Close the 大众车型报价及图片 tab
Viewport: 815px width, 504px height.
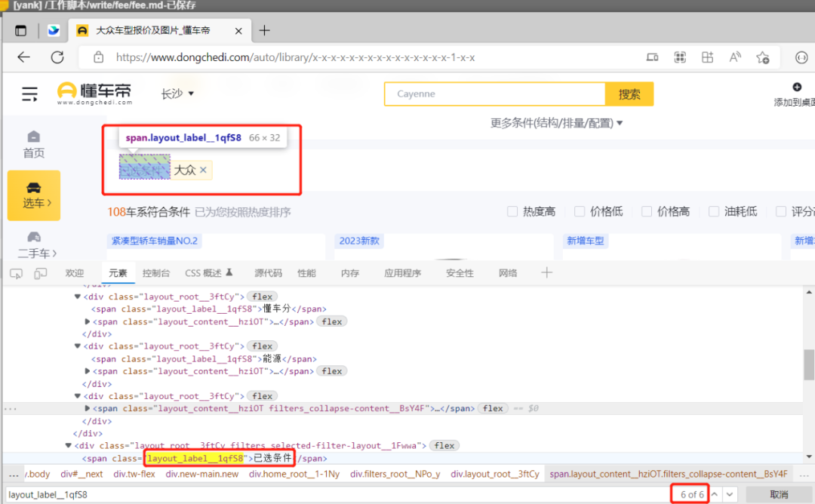[x=238, y=31]
